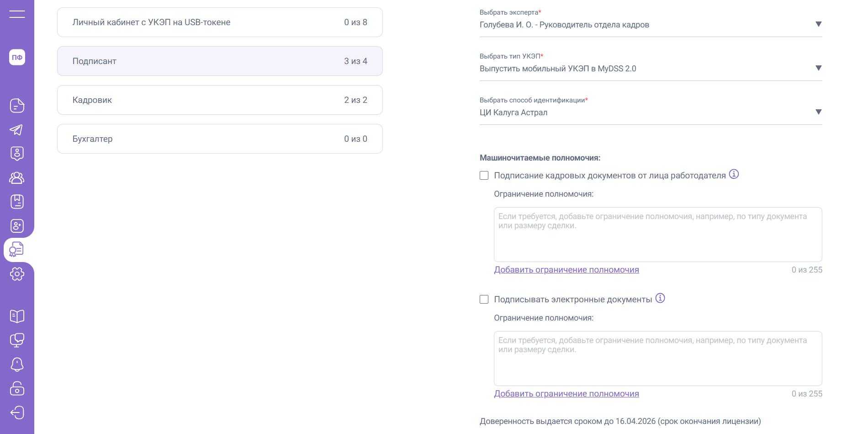Click info icon next to Подписывать электронные документы

pos(660,298)
